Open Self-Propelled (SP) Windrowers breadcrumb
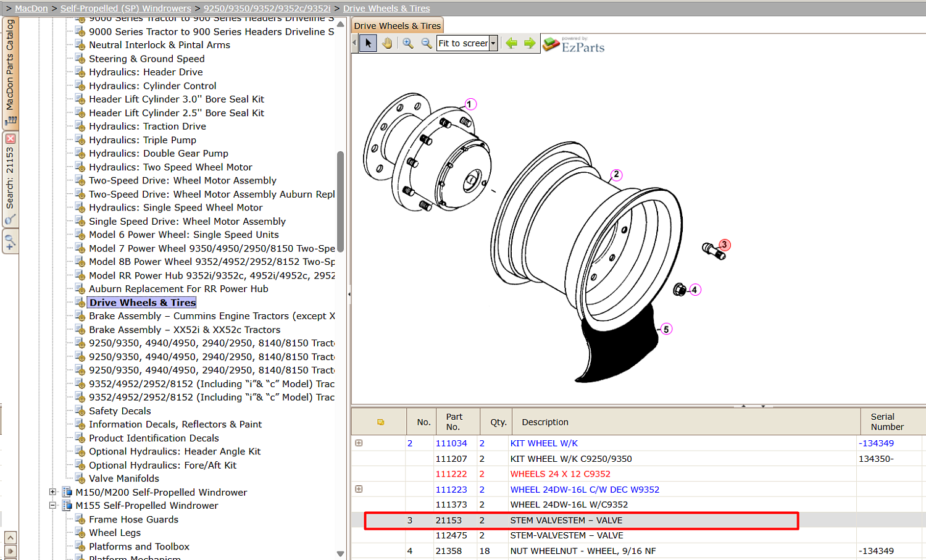 point(126,9)
